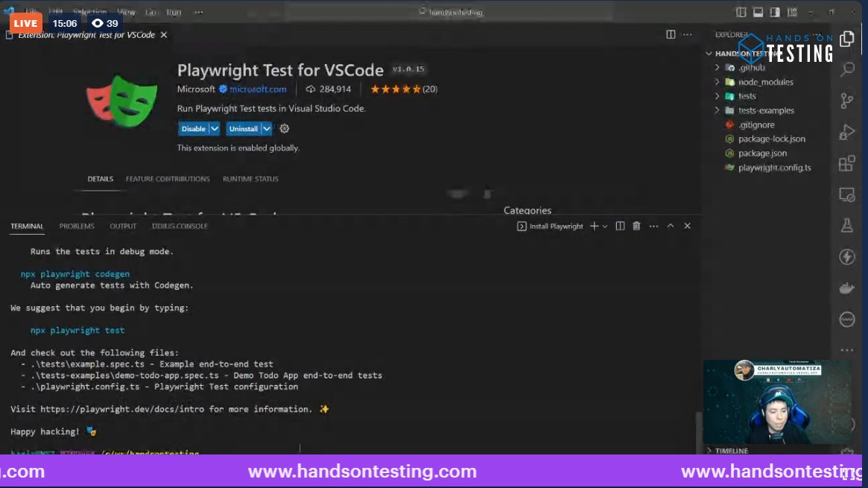The height and width of the screenshot is (488, 868).
Task: Open Source Control view in activity bar
Action: [847, 101]
